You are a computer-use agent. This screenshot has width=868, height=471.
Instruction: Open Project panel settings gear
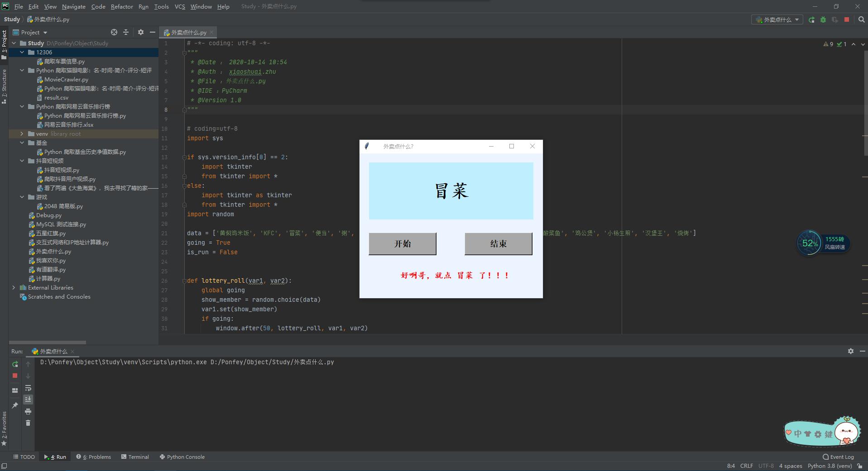point(141,32)
